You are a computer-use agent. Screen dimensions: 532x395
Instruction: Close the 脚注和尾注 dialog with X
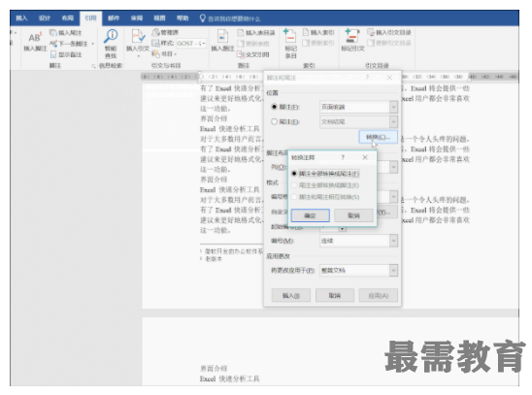coord(389,78)
